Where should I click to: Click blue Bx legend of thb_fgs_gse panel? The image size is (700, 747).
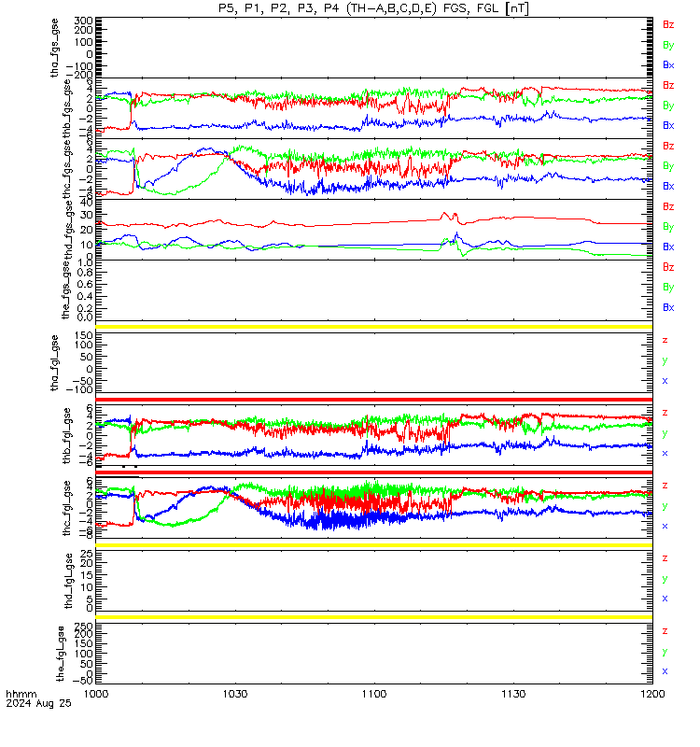point(668,126)
